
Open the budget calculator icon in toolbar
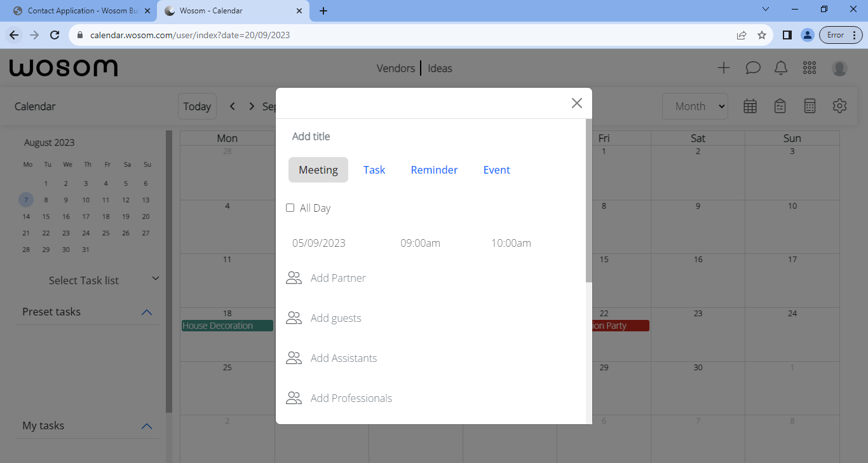click(810, 106)
